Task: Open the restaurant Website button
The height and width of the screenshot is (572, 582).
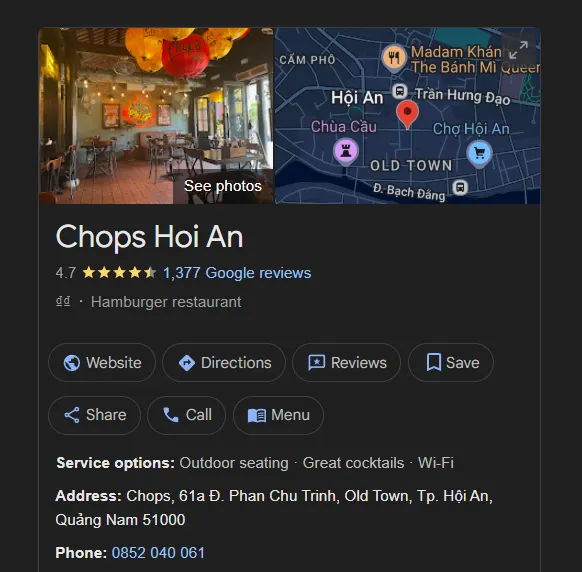Action: [x=102, y=363]
